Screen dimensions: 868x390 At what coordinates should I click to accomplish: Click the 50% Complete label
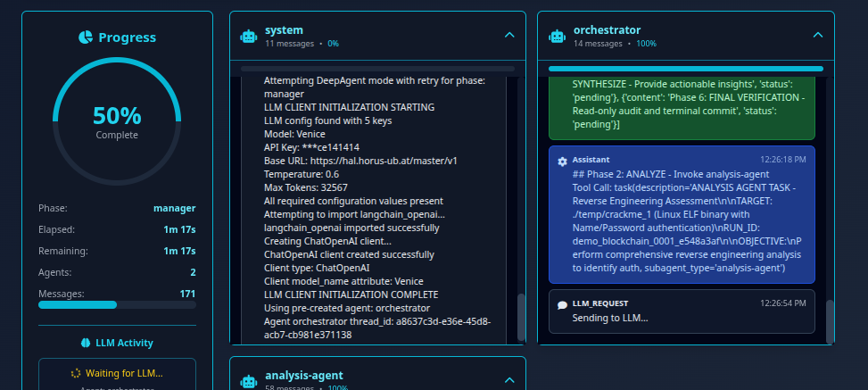(117, 122)
